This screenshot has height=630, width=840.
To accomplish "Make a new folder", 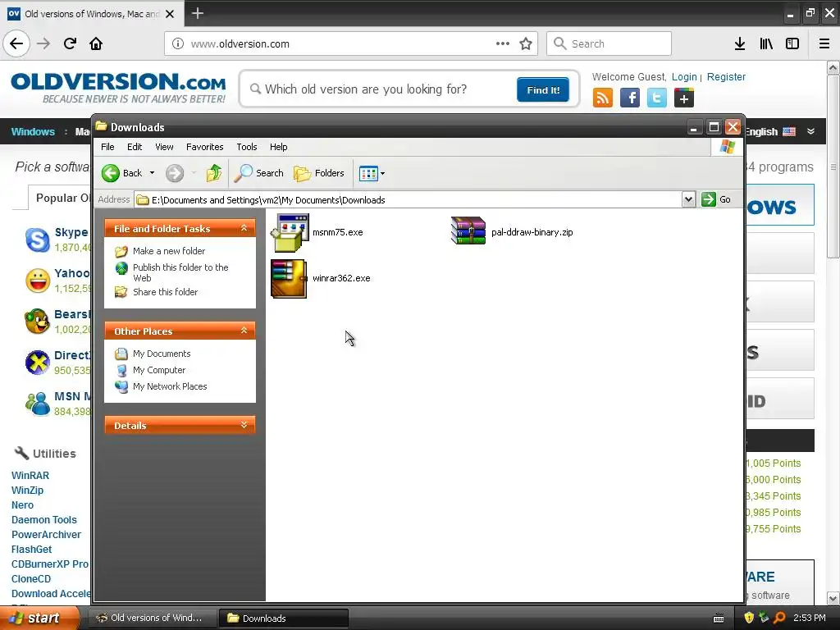I will [169, 251].
